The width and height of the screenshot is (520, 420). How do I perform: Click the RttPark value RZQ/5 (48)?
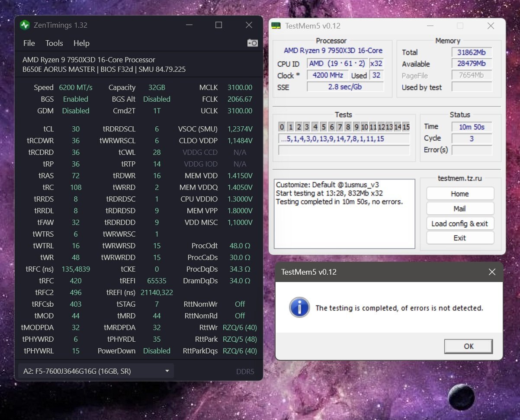click(x=240, y=339)
